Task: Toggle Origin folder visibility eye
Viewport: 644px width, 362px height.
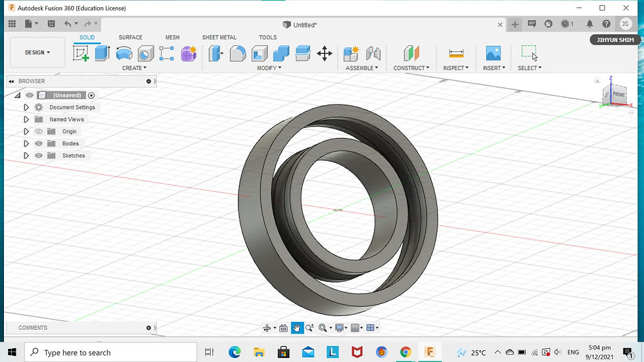Action: (39, 131)
